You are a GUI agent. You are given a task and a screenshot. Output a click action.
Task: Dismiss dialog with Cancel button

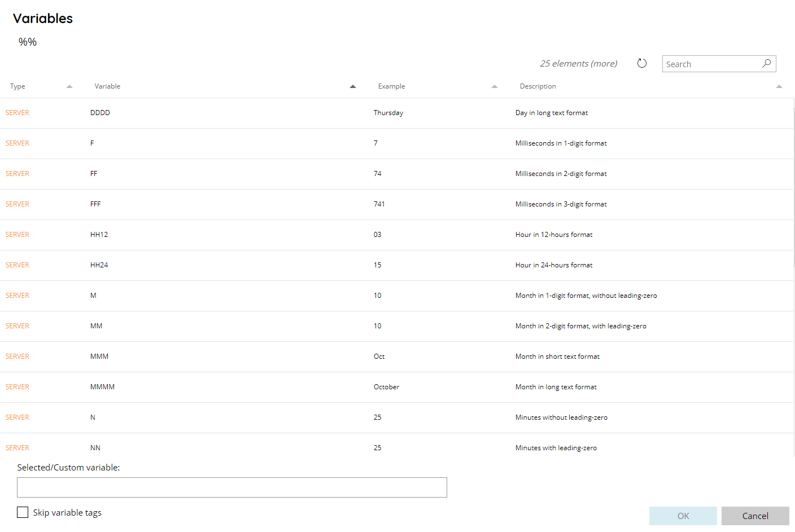[x=755, y=516]
